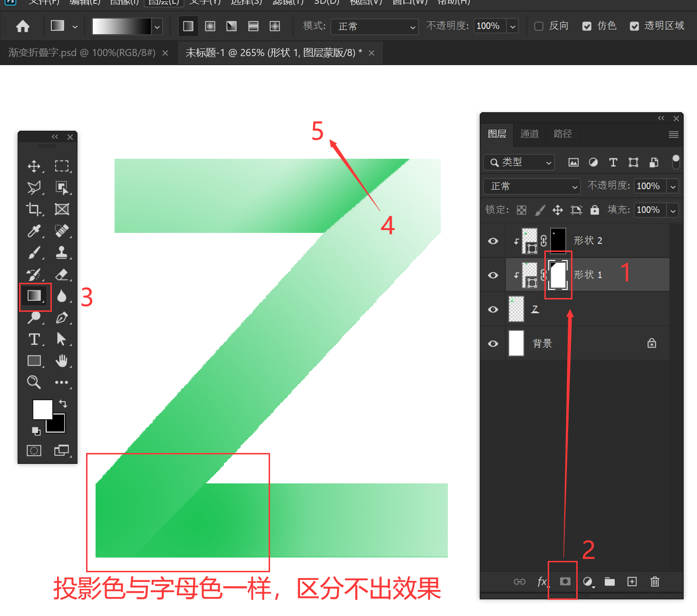This screenshot has height=616, width=697.
Task: Open gradient tool preset dropdown arrow
Action: coord(75,27)
